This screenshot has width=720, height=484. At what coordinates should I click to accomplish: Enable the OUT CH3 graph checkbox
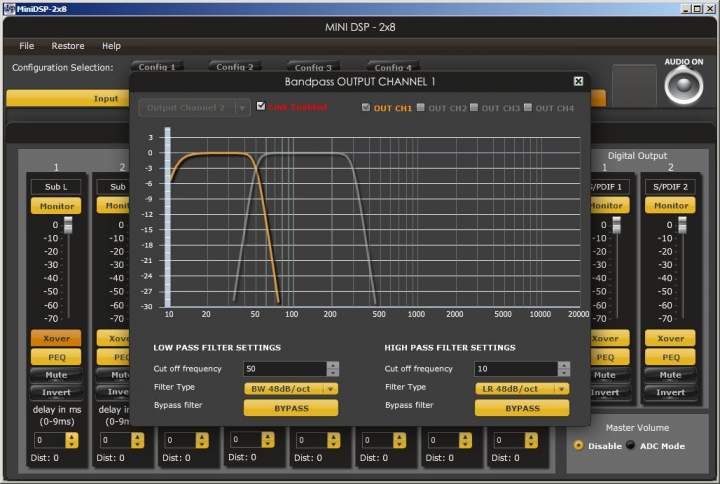tap(475, 107)
